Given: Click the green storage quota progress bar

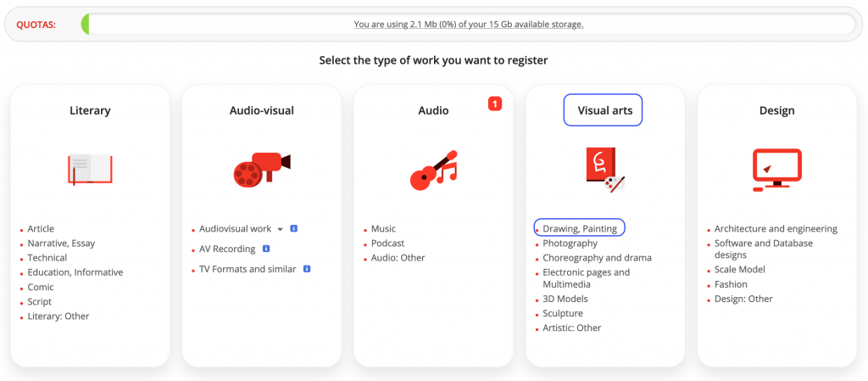Looking at the screenshot, I should point(86,24).
